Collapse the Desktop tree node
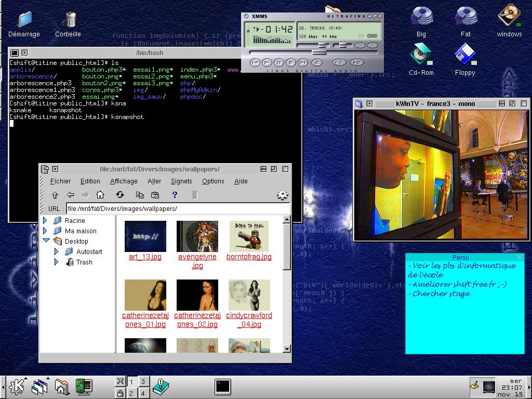The height and width of the screenshot is (399, 532). 46,241
